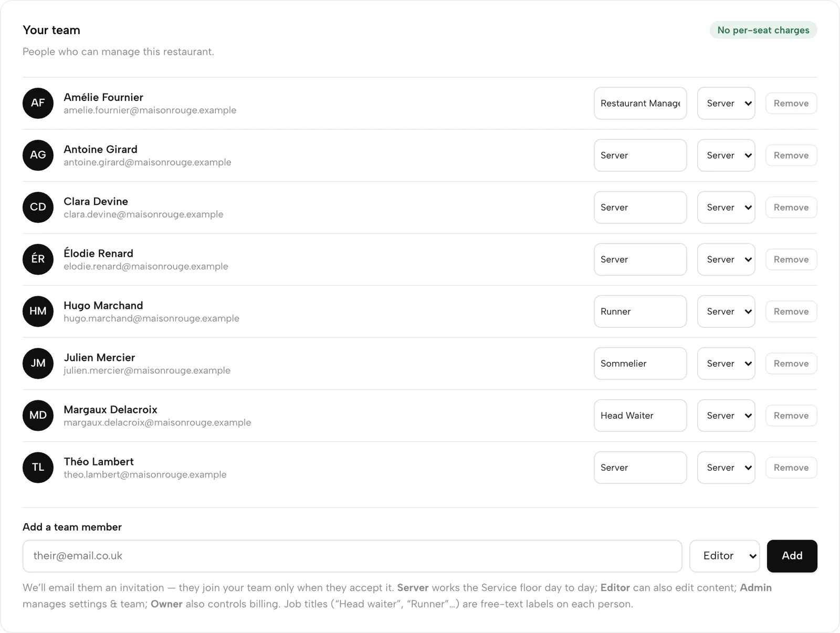840x633 pixels.
Task: Click the name Antoine Girard
Action: click(100, 149)
